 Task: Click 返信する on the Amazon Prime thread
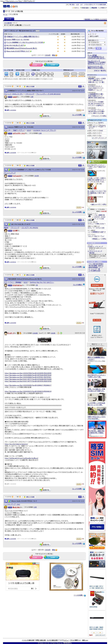[x=45, y=116]
